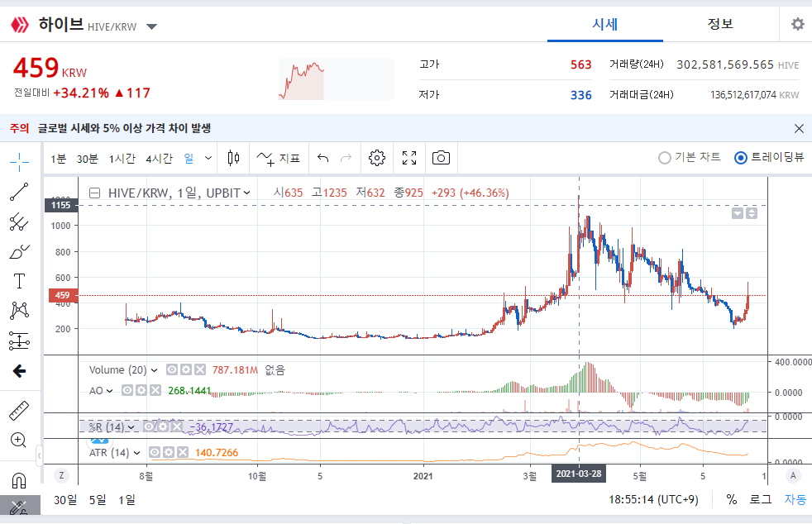The height and width of the screenshot is (524, 812).
Task: Toggle visibility of the AO indicator
Action: pyautogui.click(x=127, y=390)
